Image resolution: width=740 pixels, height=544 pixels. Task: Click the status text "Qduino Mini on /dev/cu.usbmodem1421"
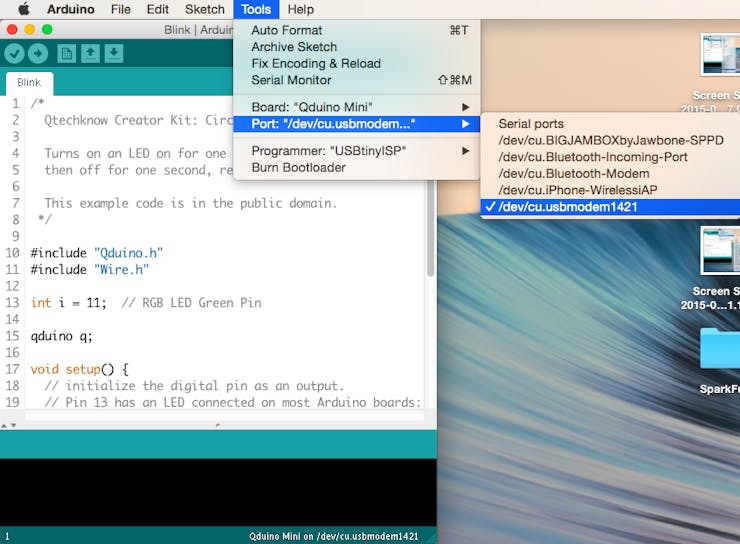(334, 536)
